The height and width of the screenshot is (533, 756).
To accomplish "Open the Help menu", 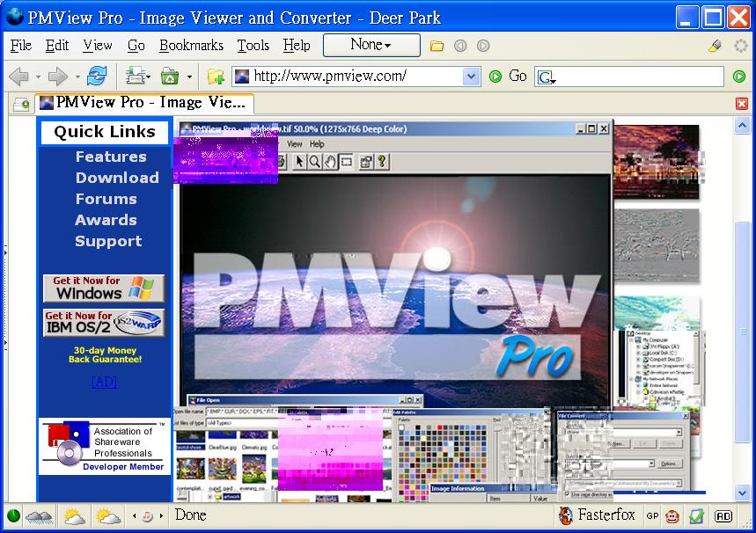I will (x=297, y=46).
